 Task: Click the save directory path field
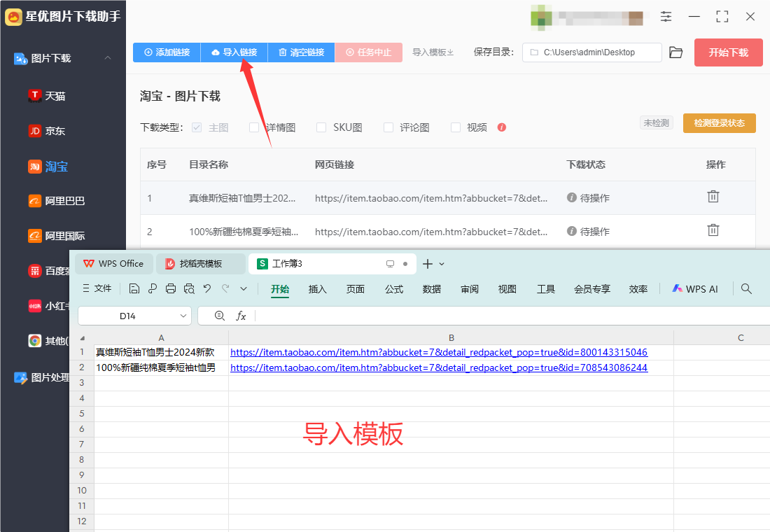592,52
